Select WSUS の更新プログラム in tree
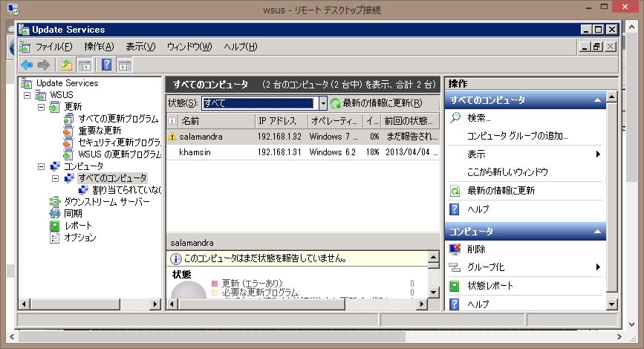Screen dimensions: 644x349 (x=119, y=154)
